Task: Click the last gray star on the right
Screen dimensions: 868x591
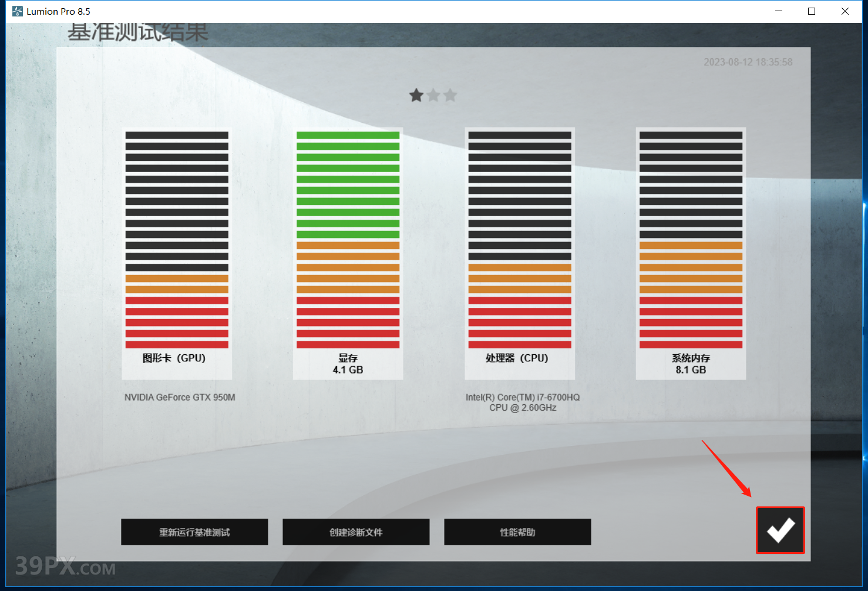Action: pos(450,95)
